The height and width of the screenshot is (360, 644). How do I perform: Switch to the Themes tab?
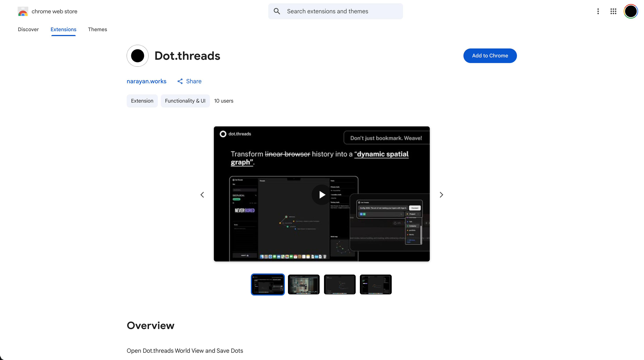[98, 29]
